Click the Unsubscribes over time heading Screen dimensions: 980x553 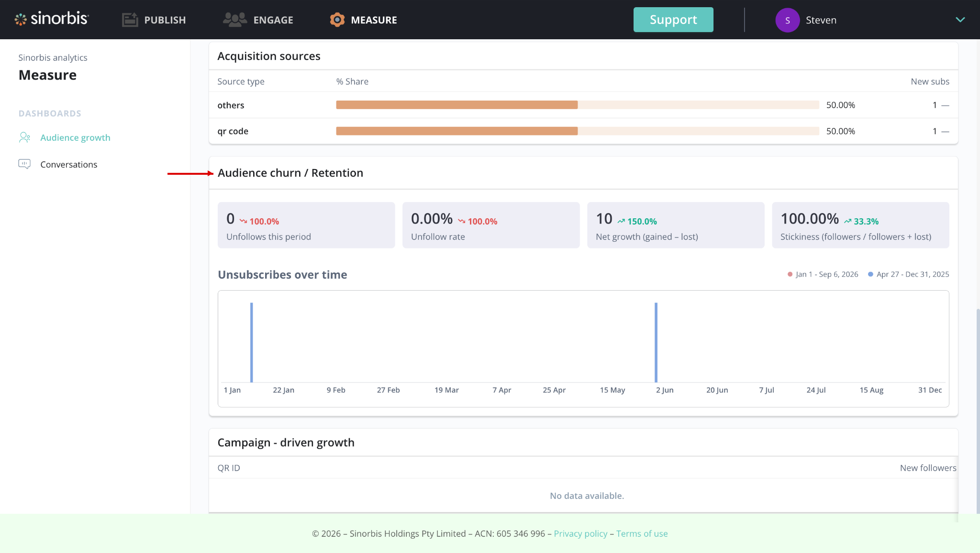click(x=282, y=274)
